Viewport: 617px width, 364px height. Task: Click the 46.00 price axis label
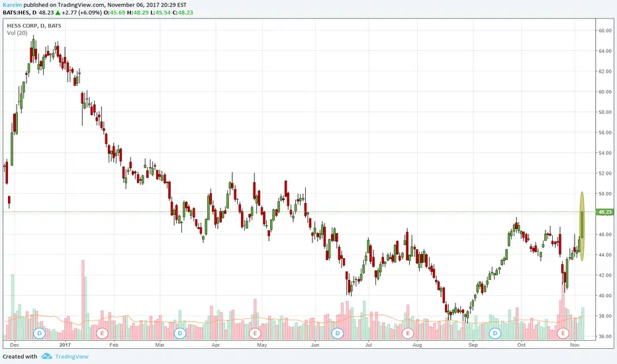click(x=605, y=234)
